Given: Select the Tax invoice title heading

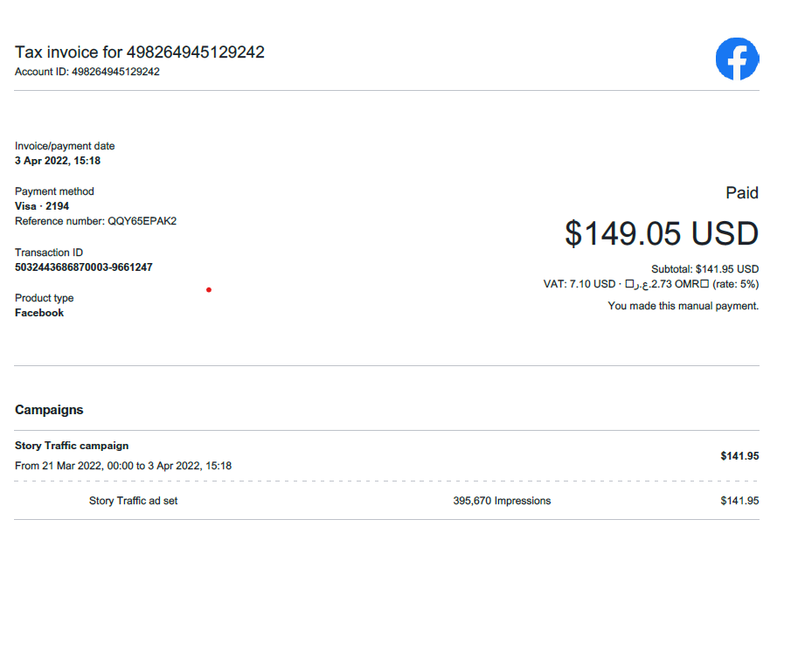Looking at the screenshot, I should [140, 52].
